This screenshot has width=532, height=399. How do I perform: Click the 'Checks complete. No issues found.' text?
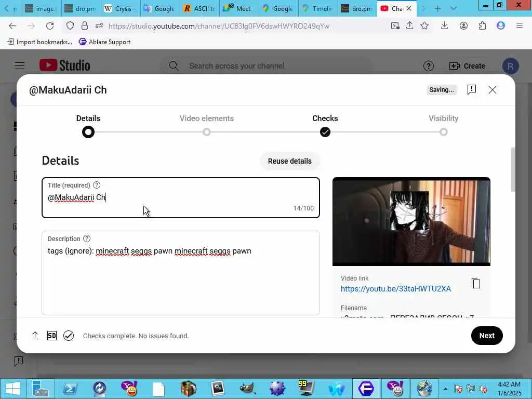(x=136, y=336)
